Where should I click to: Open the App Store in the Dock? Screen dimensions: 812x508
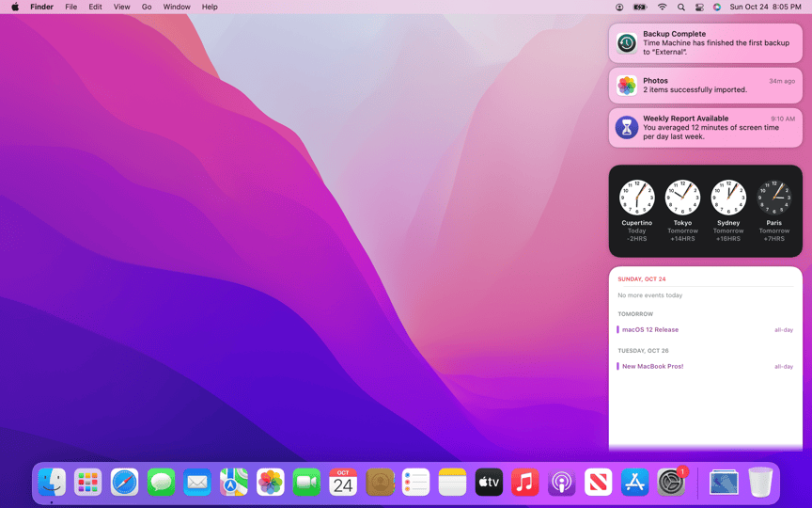pos(634,482)
